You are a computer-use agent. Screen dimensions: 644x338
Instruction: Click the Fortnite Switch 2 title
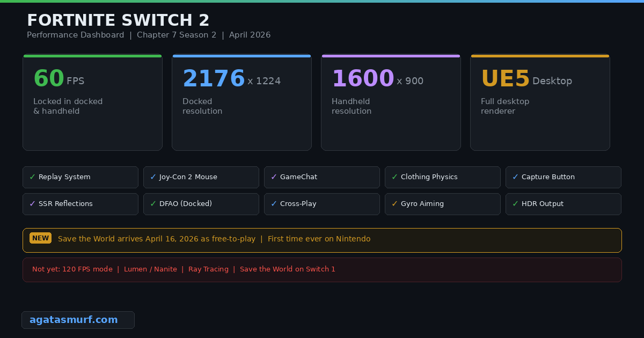pos(118,20)
